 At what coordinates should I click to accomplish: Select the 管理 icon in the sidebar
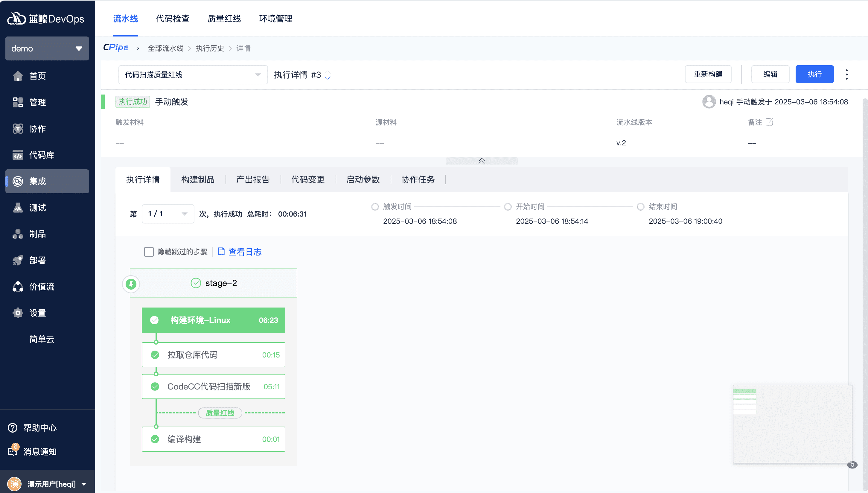18,102
